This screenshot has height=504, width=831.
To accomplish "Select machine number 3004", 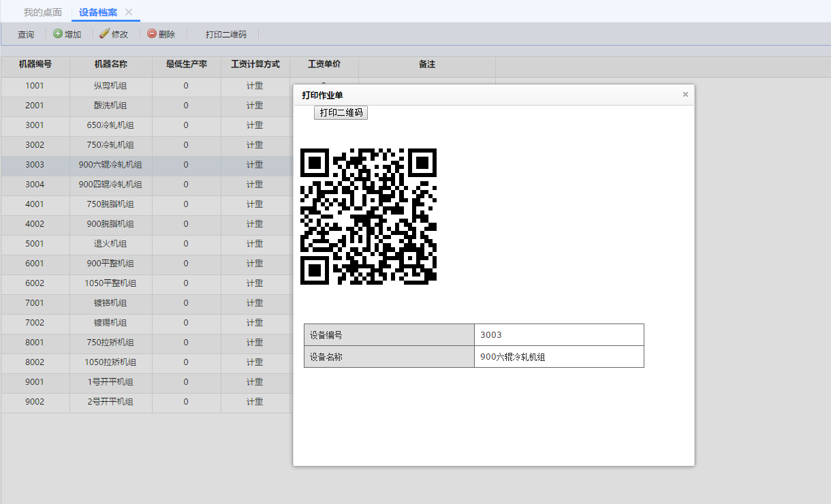I will click(35, 185).
